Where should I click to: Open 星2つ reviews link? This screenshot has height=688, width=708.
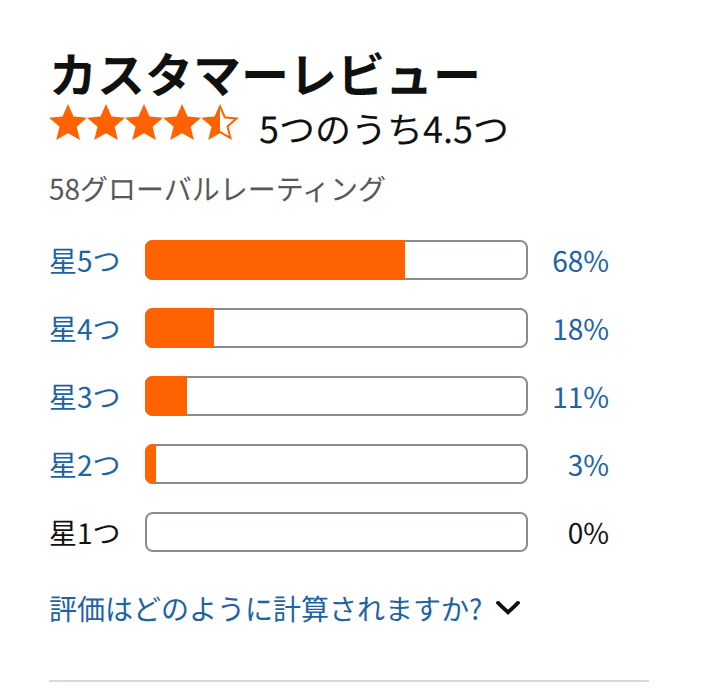(x=84, y=465)
